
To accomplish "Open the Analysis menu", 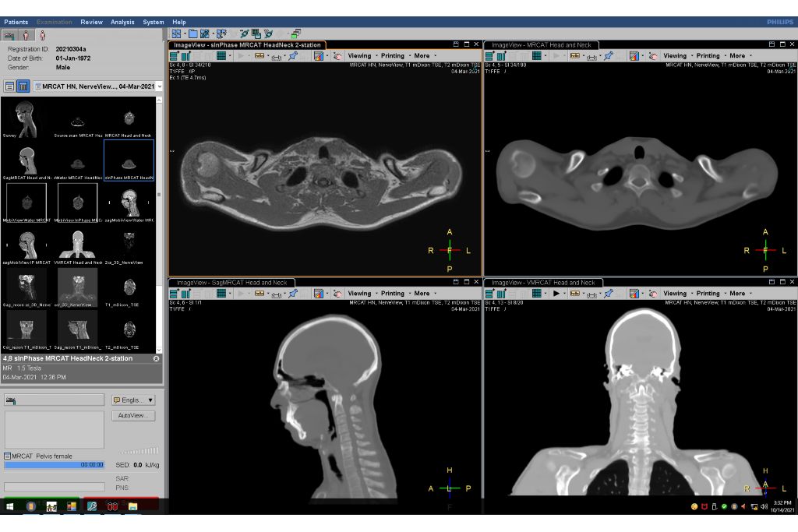I will pyautogui.click(x=122, y=22).
